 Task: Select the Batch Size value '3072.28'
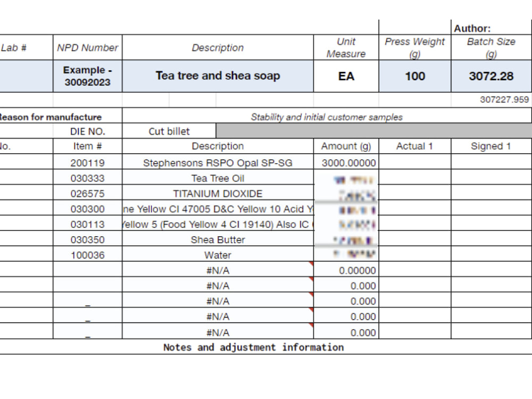point(491,76)
